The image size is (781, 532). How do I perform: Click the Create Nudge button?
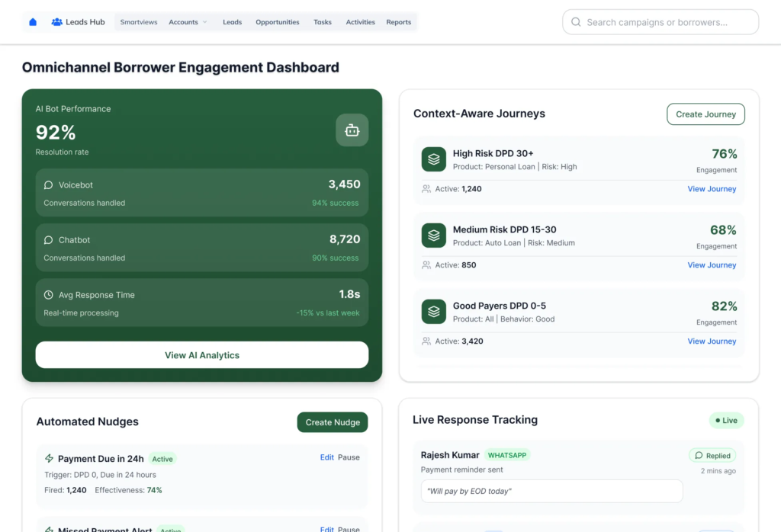[333, 422]
